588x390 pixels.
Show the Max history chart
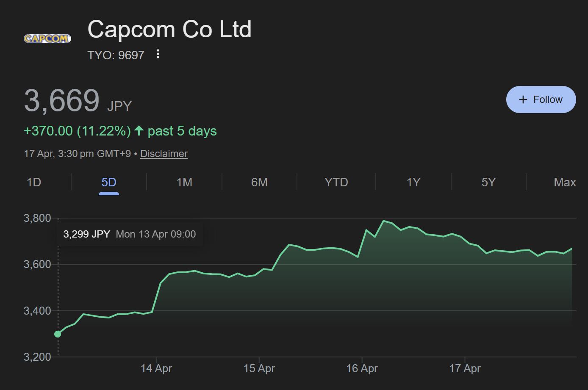[x=564, y=182]
